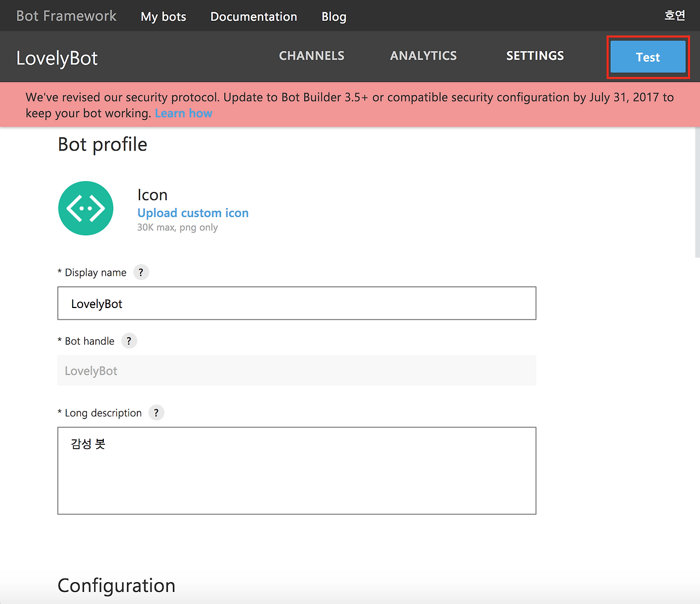The height and width of the screenshot is (604, 700).
Task: Click the page's vertical scrollbar
Action: click(x=697, y=191)
